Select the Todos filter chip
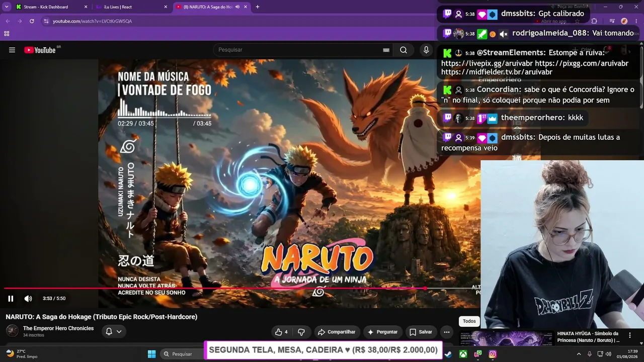 coord(469,321)
